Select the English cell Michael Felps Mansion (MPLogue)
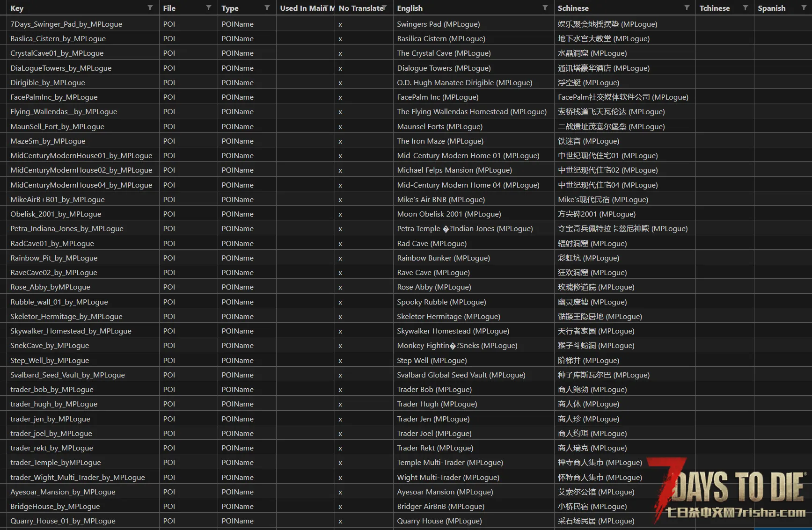The height and width of the screenshot is (530, 812). (474, 170)
